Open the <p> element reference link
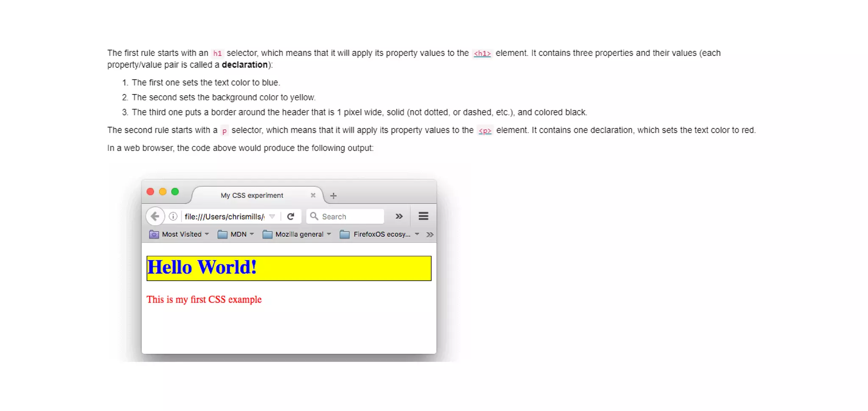Screen dimensions: 868x411 pyautogui.click(x=485, y=131)
